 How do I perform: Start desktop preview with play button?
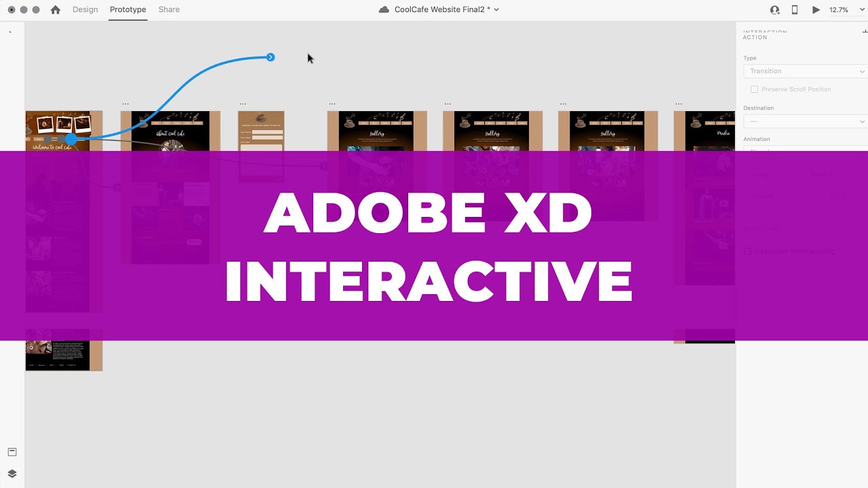tap(816, 9)
